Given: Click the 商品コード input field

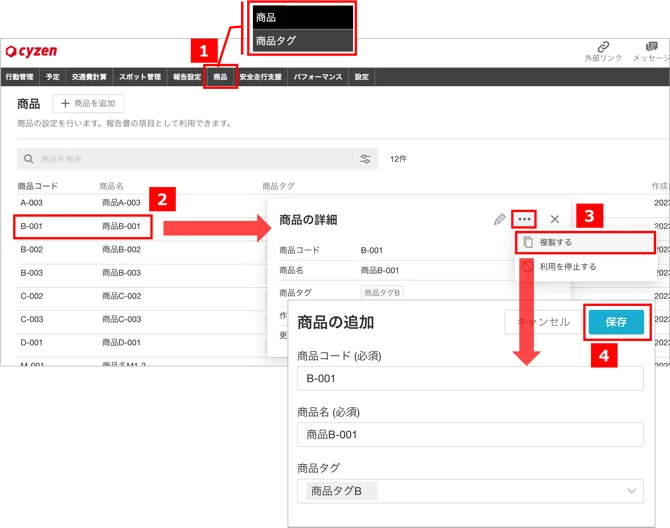Looking at the screenshot, I should [x=470, y=378].
